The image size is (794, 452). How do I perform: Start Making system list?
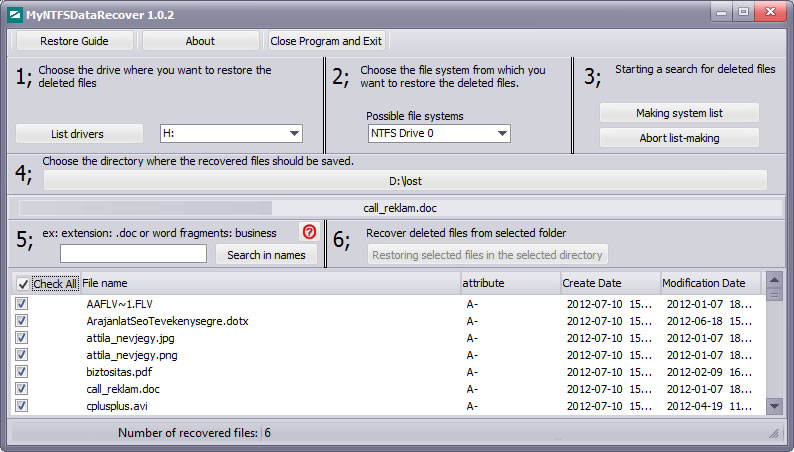coord(679,113)
